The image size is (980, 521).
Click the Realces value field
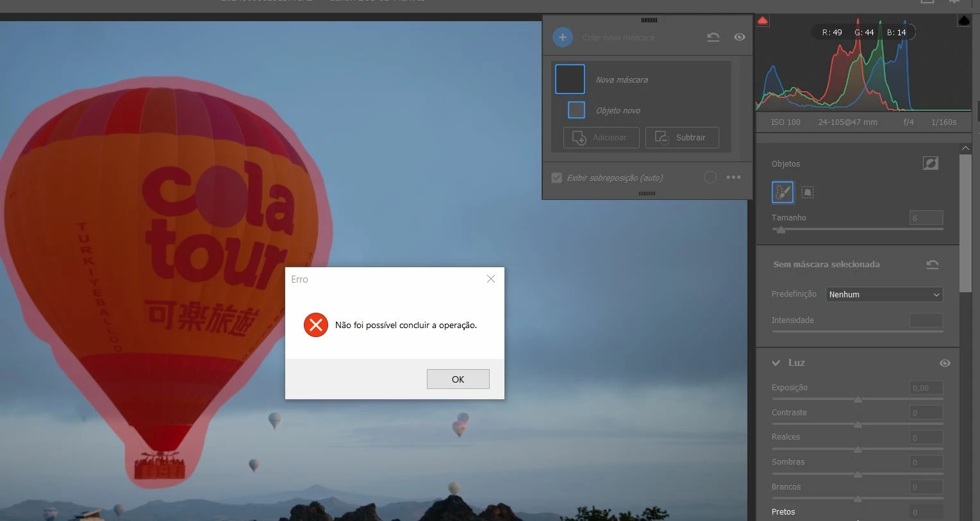pyautogui.click(x=926, y=438)
